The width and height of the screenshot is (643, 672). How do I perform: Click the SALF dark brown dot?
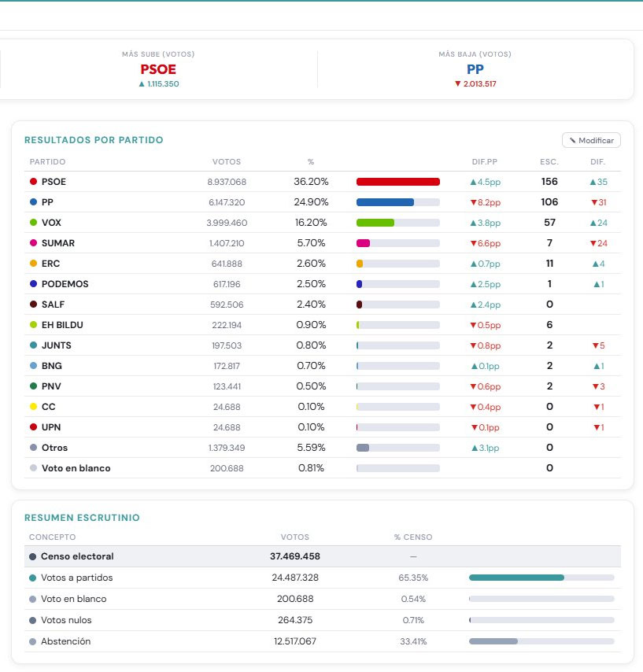pos(33,305)
